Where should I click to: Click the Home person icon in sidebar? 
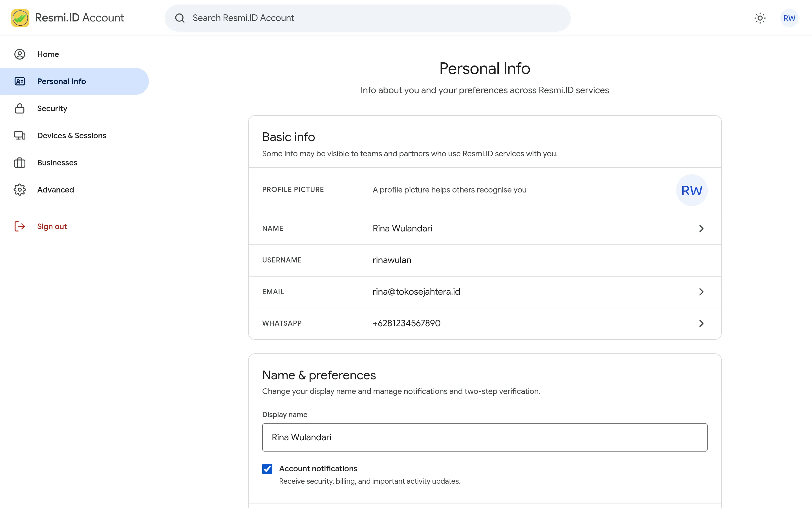click(20, 54)
